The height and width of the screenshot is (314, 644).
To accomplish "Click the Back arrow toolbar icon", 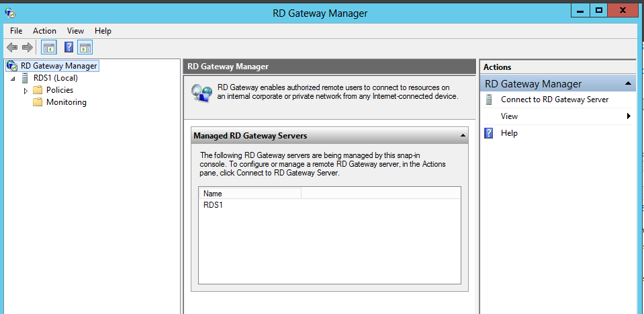I will (x=12, y=48).
